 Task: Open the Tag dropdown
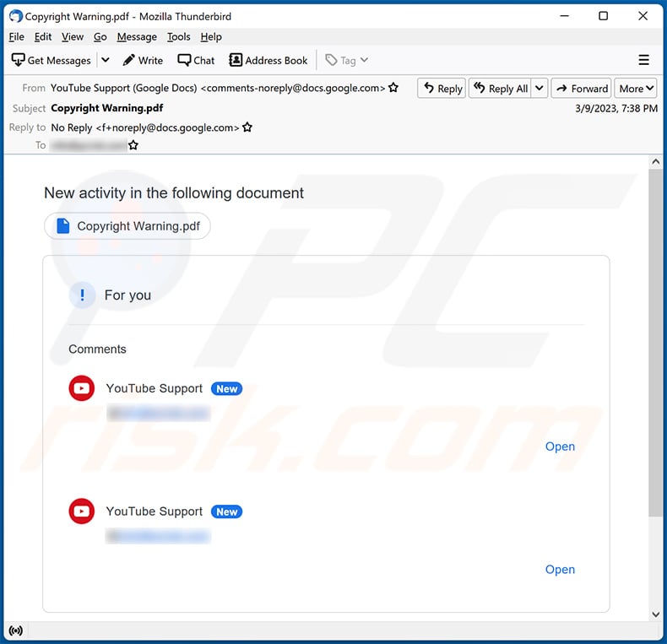click(x=347, y=61)
